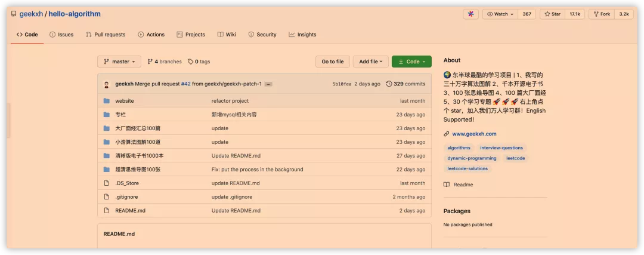644x255 pixels.
Task: Click the file icon for .DS_Store
Action: tap(107, 183)
